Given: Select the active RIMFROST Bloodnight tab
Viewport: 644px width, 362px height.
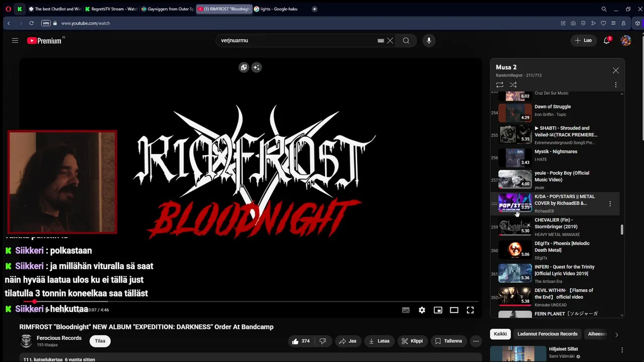Looking at the screenshot, I should point(224,9).
